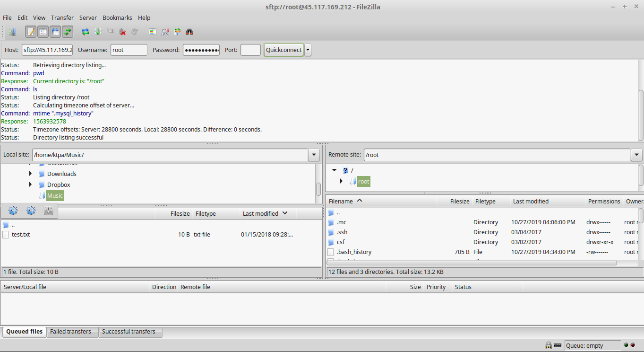
Task: Open the Site Manager
Action: [x=12, y=32]
